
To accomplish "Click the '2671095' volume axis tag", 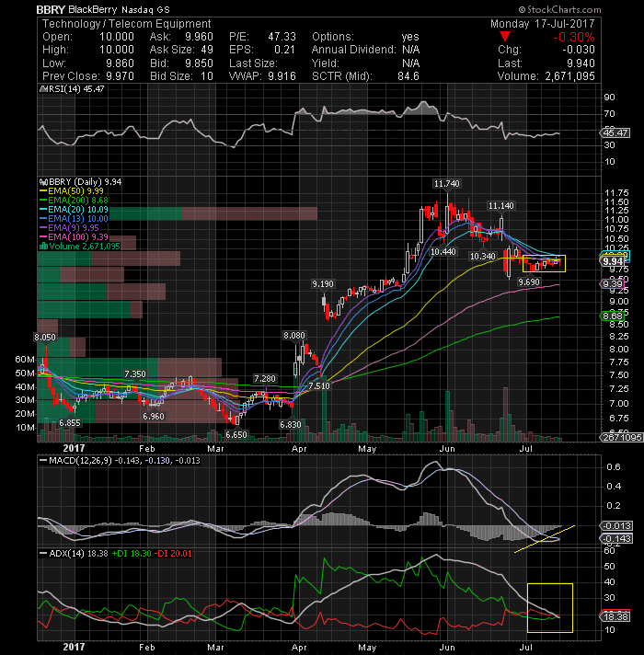I will [622, 437].
